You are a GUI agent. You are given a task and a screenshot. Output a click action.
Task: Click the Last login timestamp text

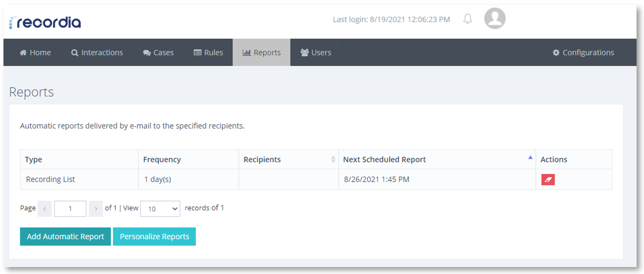pyautogui.click(x=391, y=19)
